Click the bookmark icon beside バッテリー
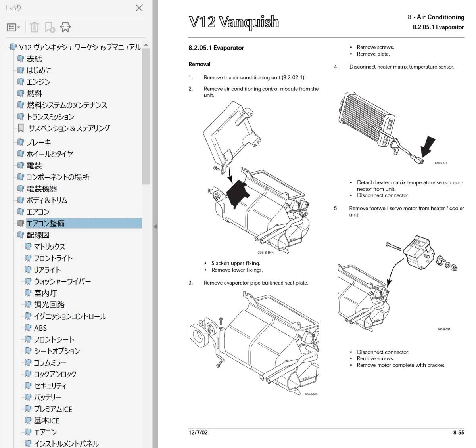Screen dimensions: 476x448 [28, 397]
